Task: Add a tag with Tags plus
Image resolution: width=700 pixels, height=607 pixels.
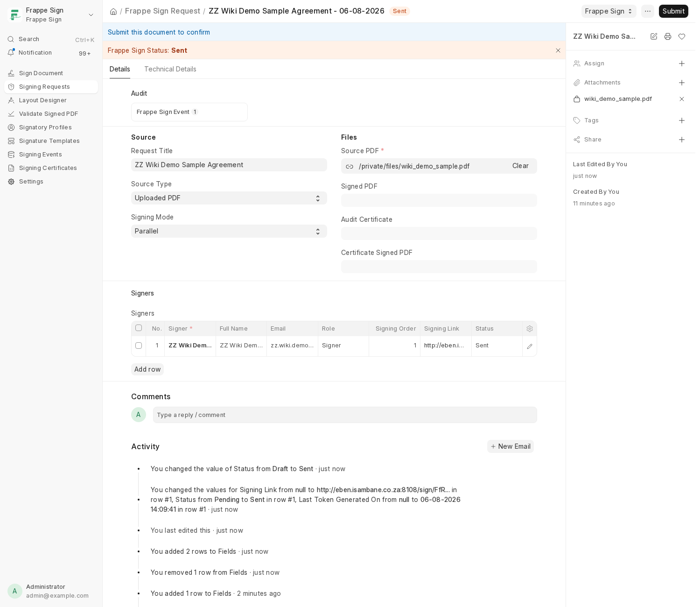Action: pos(682,120)
